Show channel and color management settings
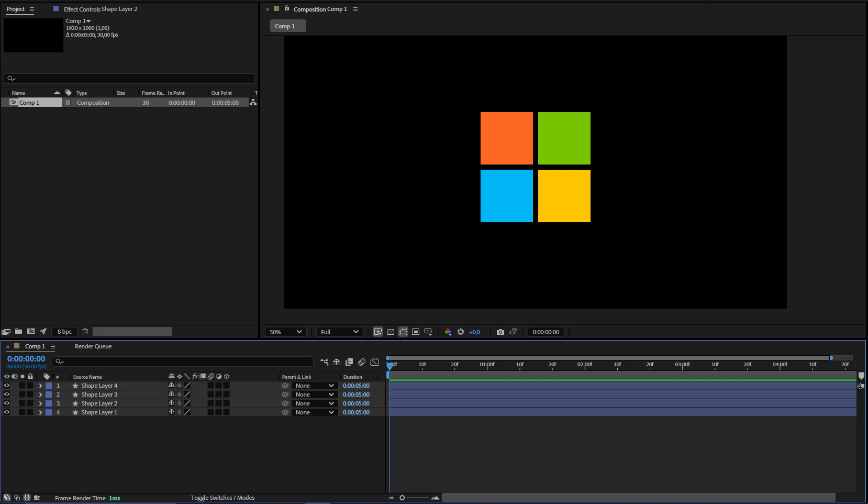Viewport: 868px width, 504px height. tap(448, 332)
